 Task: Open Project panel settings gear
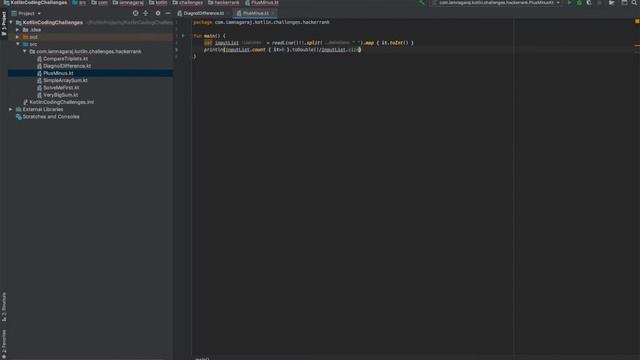tap(158, 13)
